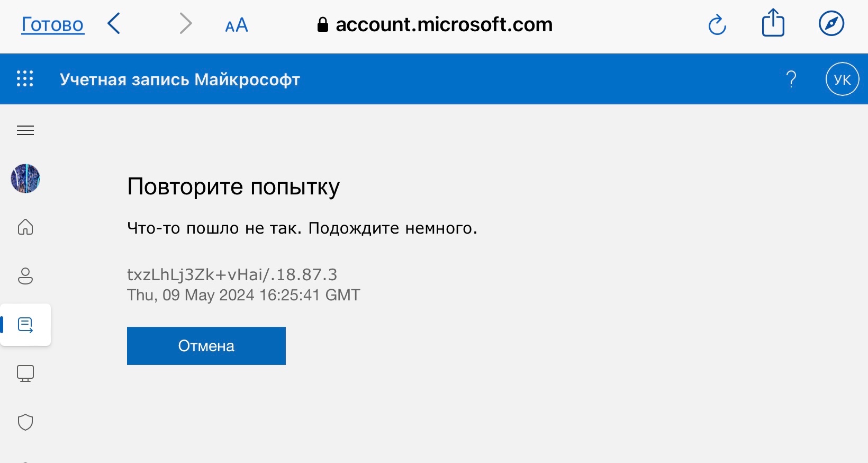
Task: Select the Services and subscriptions sidebar icon
Action: click(x=25, y=325)
